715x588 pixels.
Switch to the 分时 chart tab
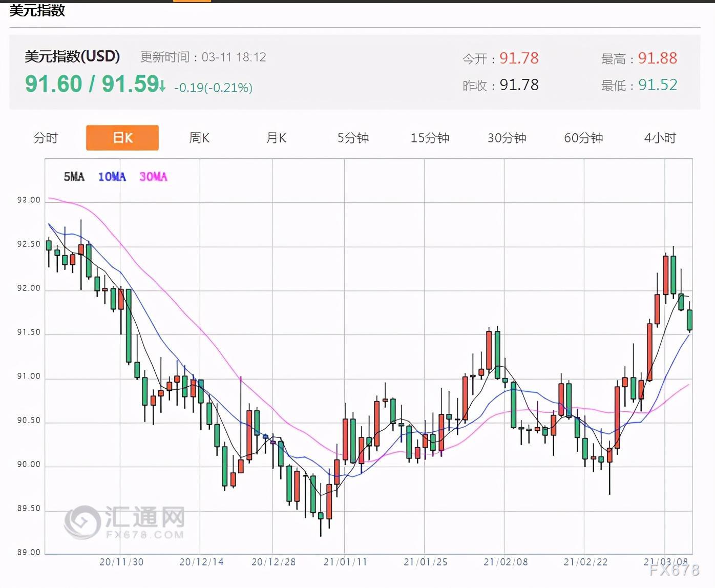point(46,138)
